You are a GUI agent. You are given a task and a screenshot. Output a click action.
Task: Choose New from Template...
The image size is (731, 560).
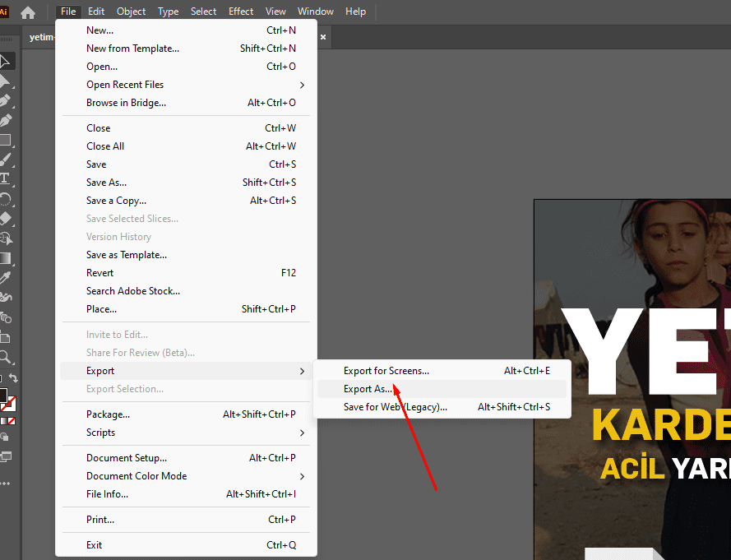pos(186,49)
